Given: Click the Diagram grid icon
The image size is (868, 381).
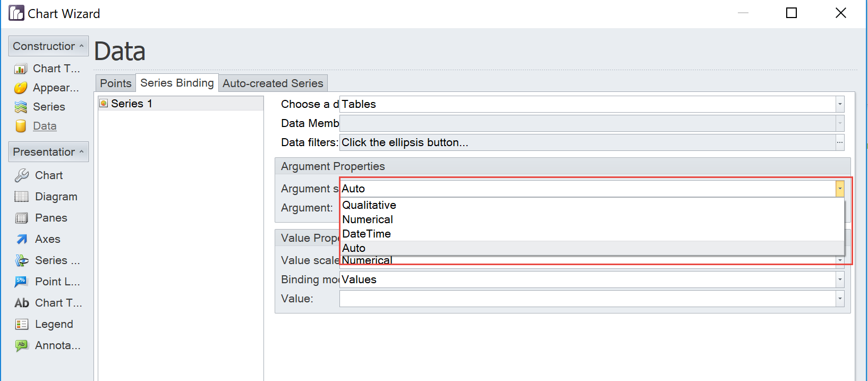Looking at the screenshot, I should (22, 197).
